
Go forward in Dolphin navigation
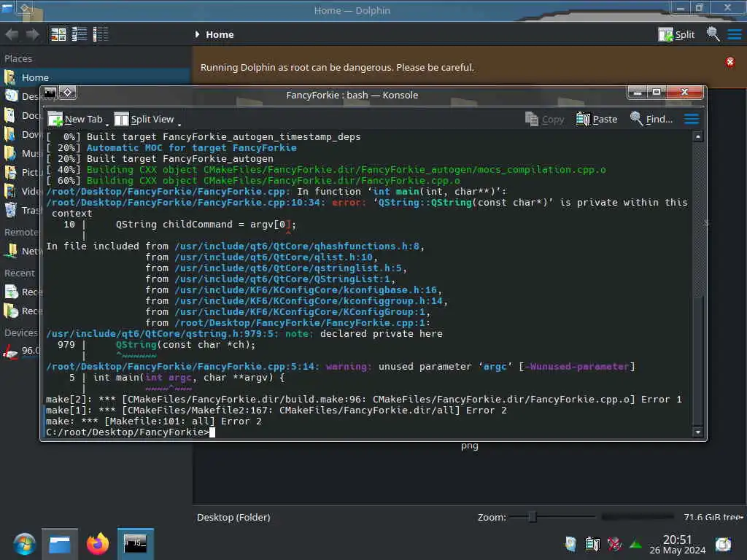(x=32, y=34)
